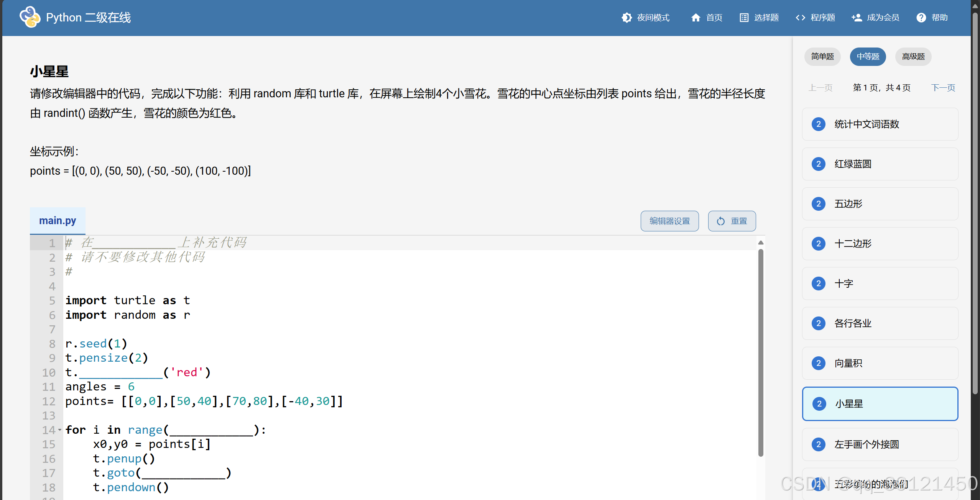Click the home (首页) house icon
The height and width of the screenshot is (500, 980).
pos(696,18)
